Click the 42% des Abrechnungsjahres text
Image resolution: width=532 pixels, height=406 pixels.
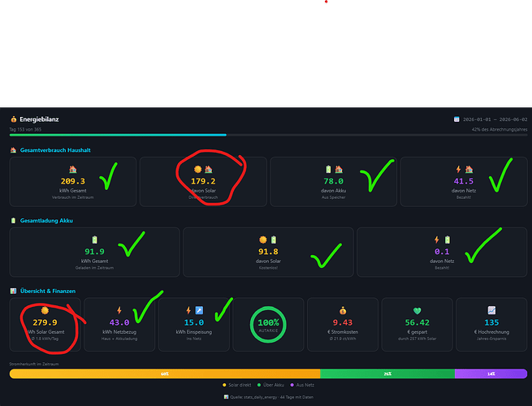[500, 130]
